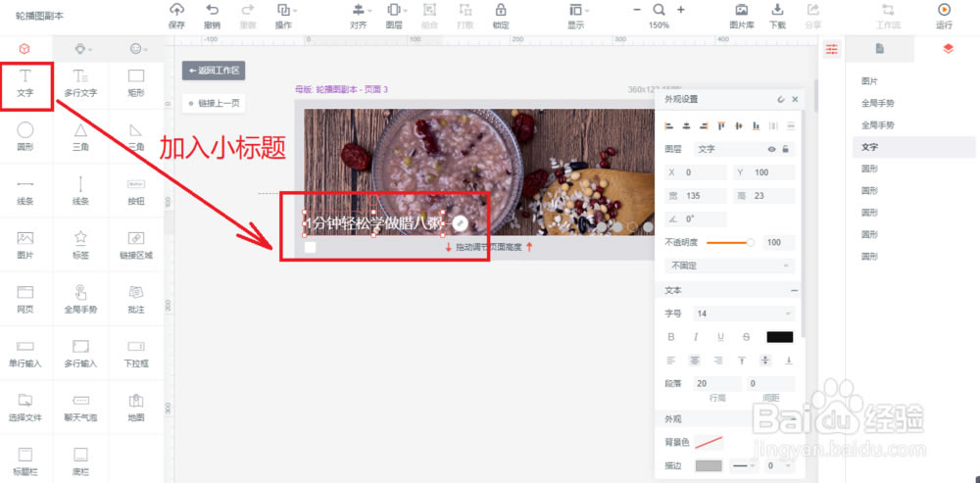Open the 不固定 position dropdown
This screenshot has height=483, width=980.
(x=730, y=266)
